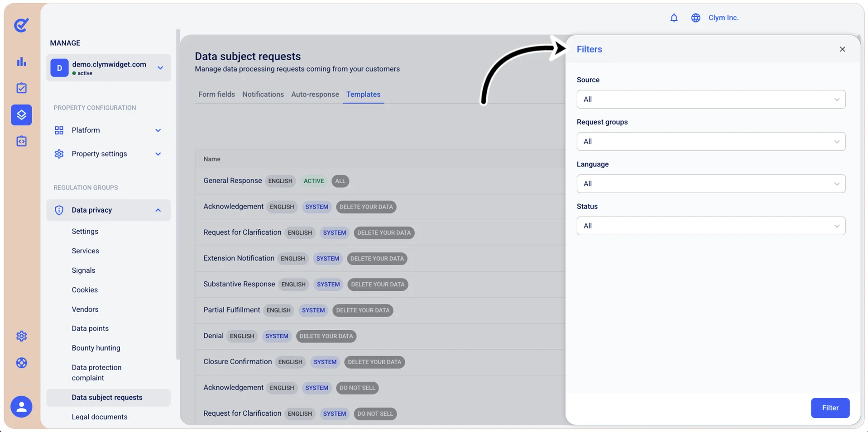Open Settings under Data privacy
Screen dimensions: 868x432
pos(85,231)
